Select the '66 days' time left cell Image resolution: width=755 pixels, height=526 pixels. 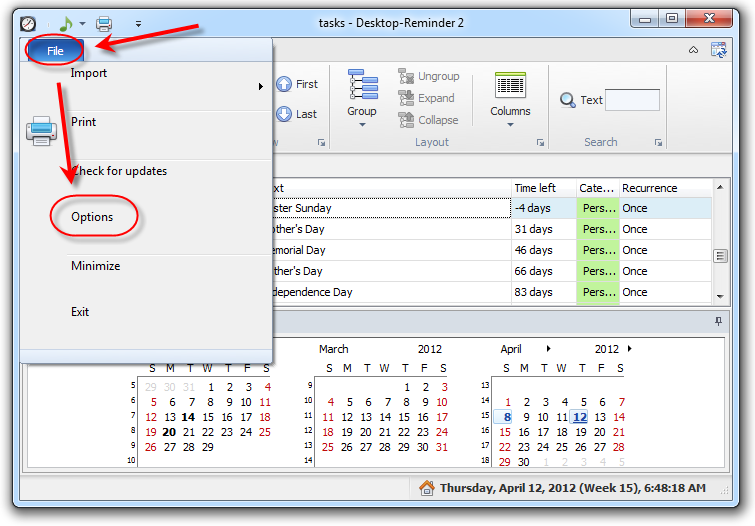(544, 271)
